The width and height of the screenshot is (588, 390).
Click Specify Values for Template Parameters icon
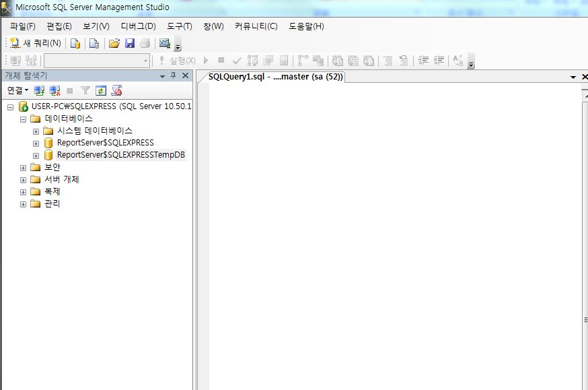(458, 61)
